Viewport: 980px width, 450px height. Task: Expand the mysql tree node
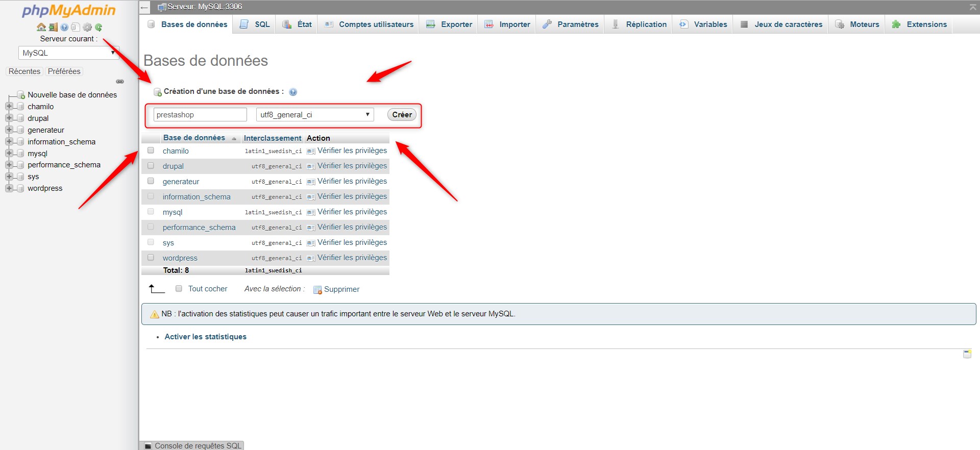pyautogui.click(x=9, y=153)
